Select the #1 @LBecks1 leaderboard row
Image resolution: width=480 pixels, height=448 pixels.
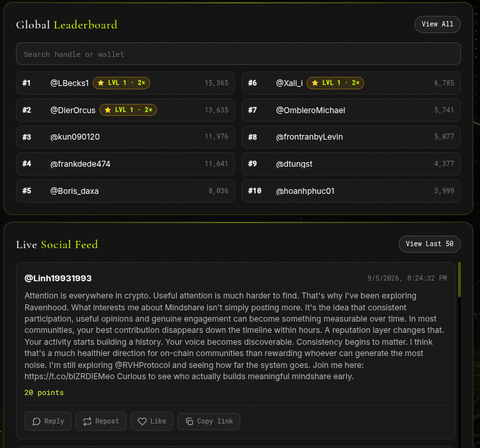click(126, 83)
